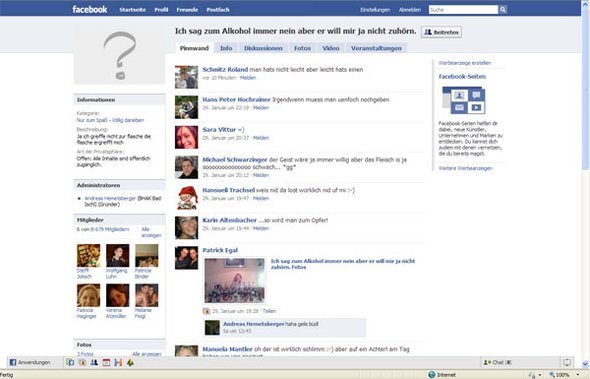The width and height of the screenshot is (590, 379).
Task: Click the Facebook-Seiten promotional icon
Action: [464, 100]
